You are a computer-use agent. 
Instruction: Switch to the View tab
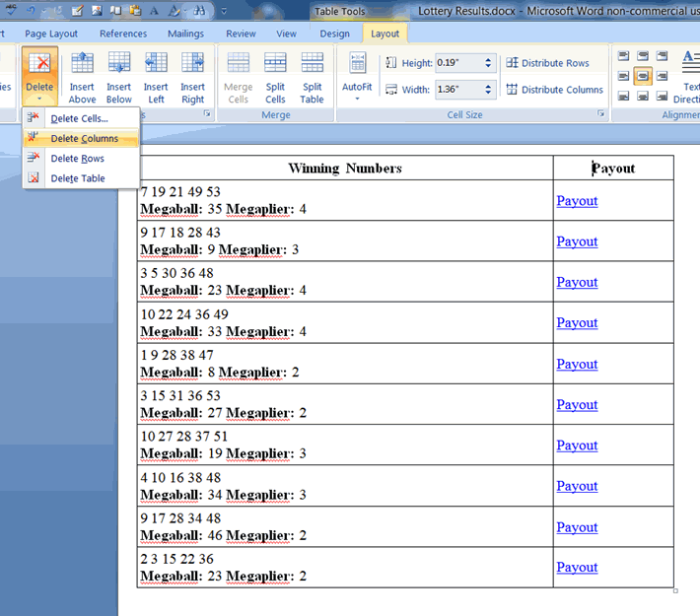point(286,34)
